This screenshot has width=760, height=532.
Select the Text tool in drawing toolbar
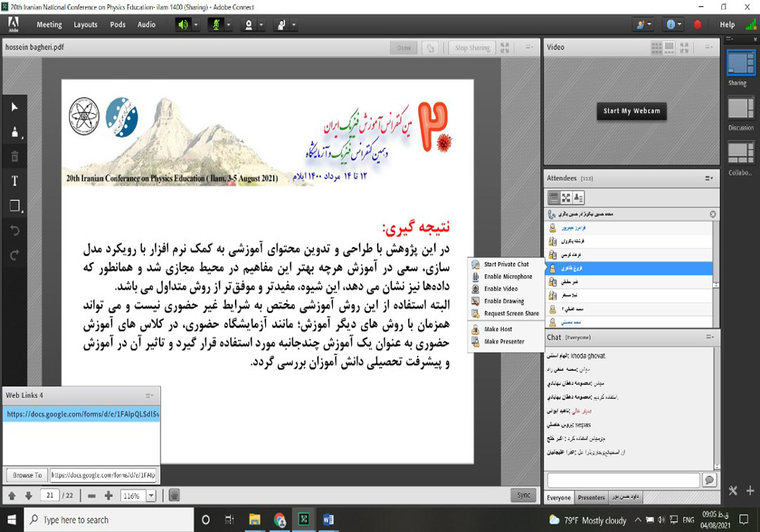[x=14, y=181]
